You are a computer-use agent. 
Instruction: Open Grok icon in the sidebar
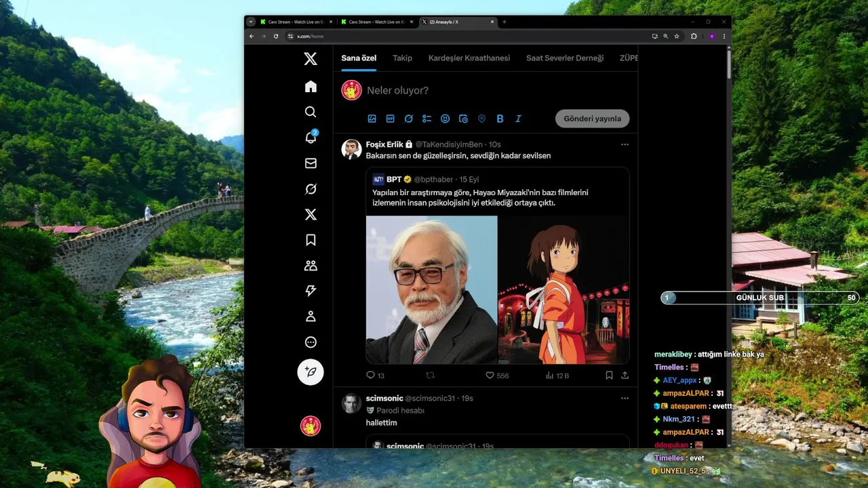click(x=311, y=189)
